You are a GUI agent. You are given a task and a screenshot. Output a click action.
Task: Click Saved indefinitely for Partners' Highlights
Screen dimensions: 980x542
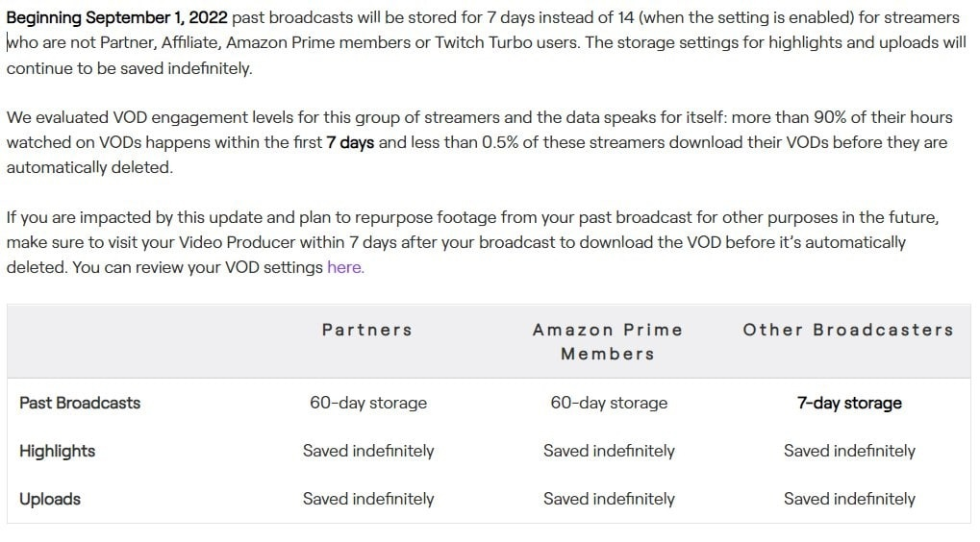368,451
